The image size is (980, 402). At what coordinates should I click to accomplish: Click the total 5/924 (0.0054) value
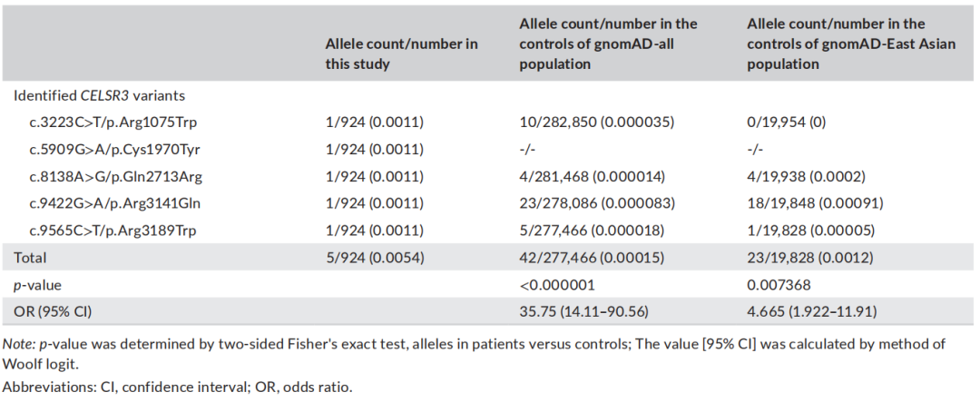pyautogui.click(x=375, y=259)
